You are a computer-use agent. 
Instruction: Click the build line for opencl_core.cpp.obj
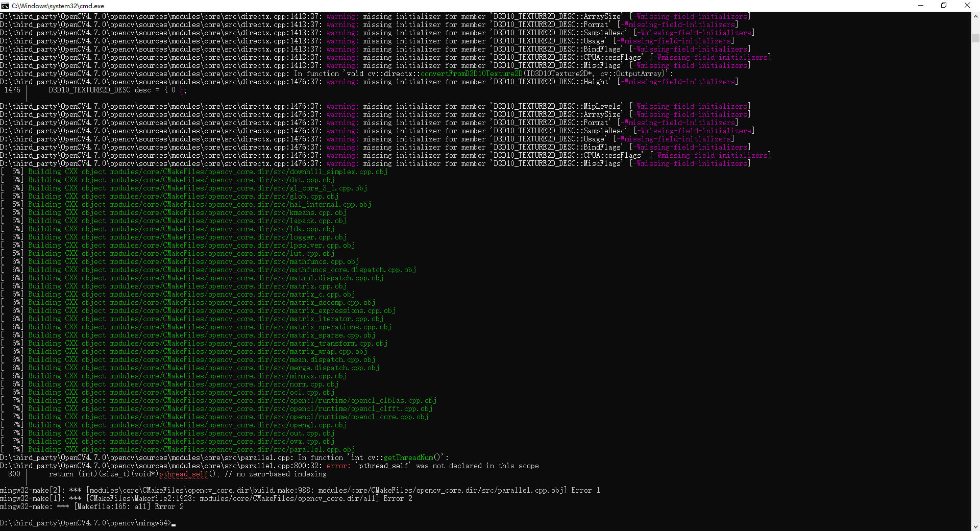click(214, 417)
